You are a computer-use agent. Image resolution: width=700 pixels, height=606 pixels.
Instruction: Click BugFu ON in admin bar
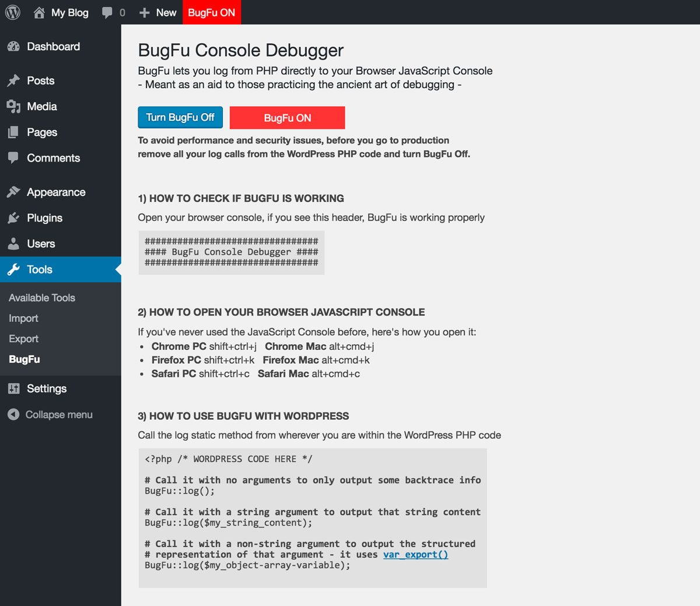[212, 12]
